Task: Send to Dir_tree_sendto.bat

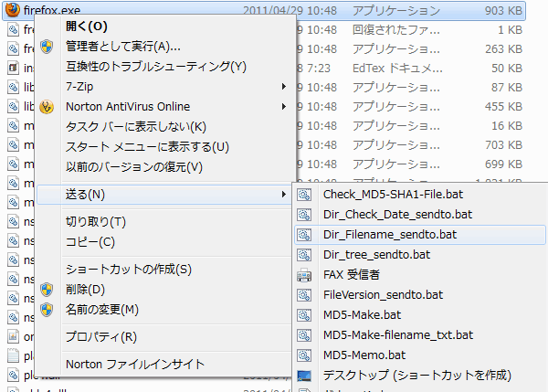Action: click(376, 255)
